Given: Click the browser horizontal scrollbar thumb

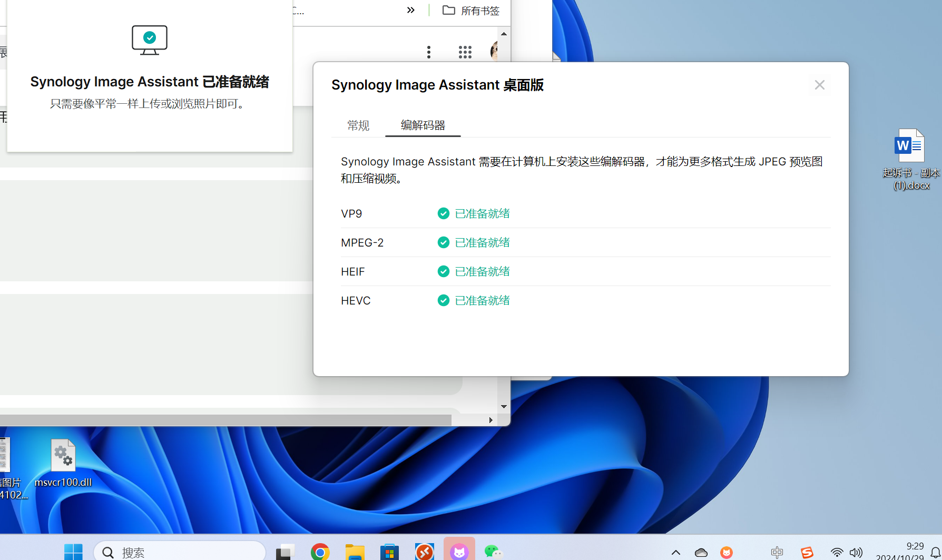Looking at the screenshot, I should pos(225,420).
